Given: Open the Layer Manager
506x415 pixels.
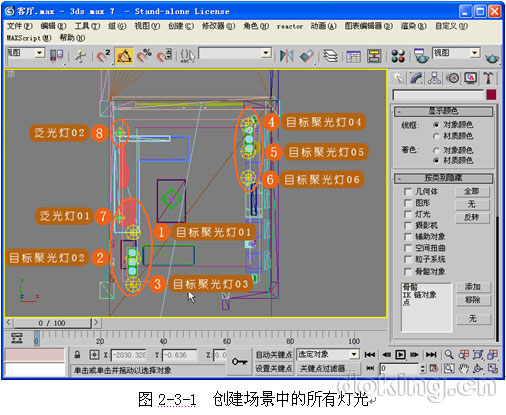Looking at the screenshot, I should click(x=330, y=56).
